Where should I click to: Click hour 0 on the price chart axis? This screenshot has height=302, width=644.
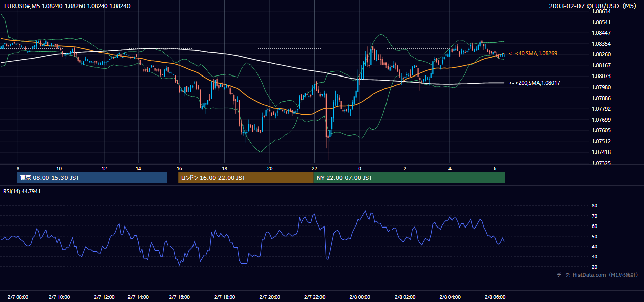(360, 168)
